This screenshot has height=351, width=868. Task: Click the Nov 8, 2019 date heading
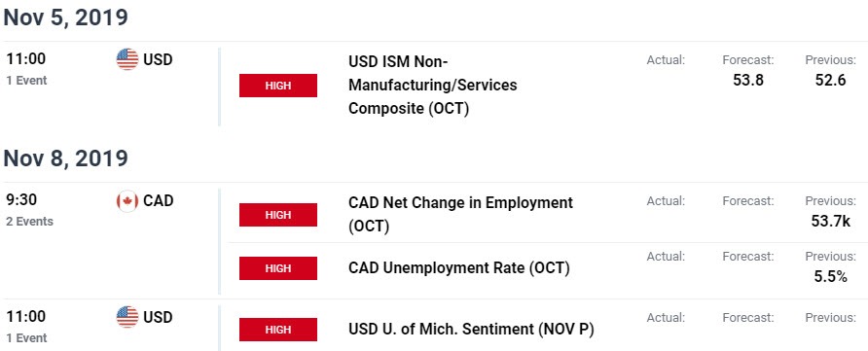pos(66,158)
